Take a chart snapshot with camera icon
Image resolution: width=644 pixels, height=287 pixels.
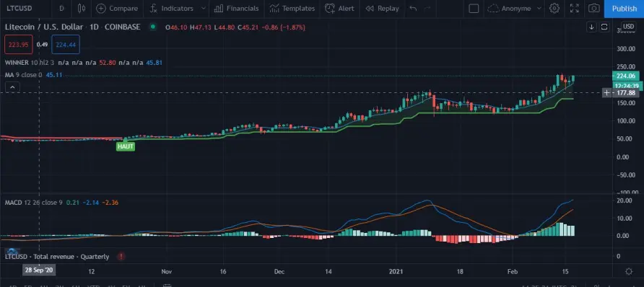[x=593, y=8]
